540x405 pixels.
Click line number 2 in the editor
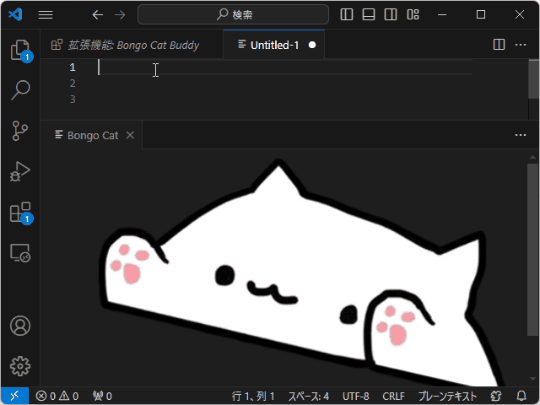point(72,83)
